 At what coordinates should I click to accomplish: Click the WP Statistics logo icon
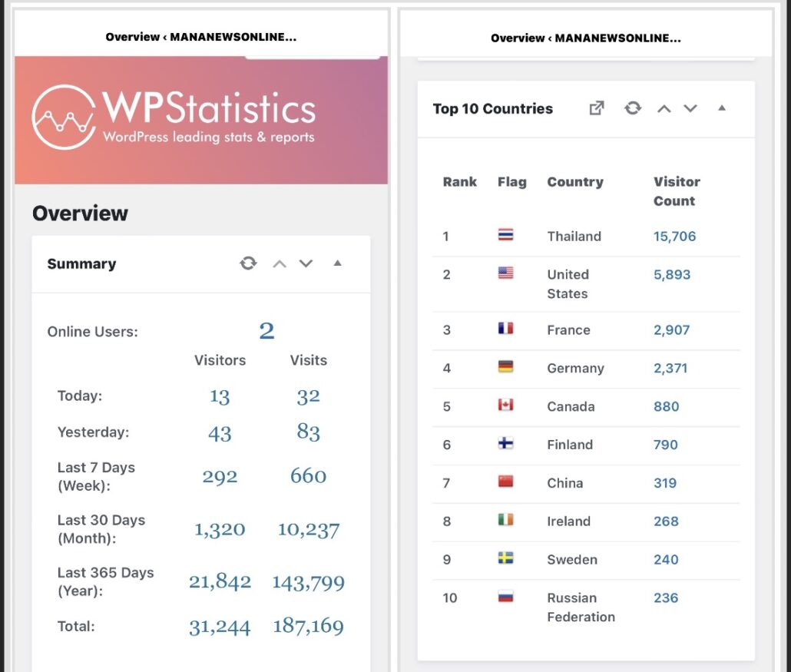click(x=64, y=117)
